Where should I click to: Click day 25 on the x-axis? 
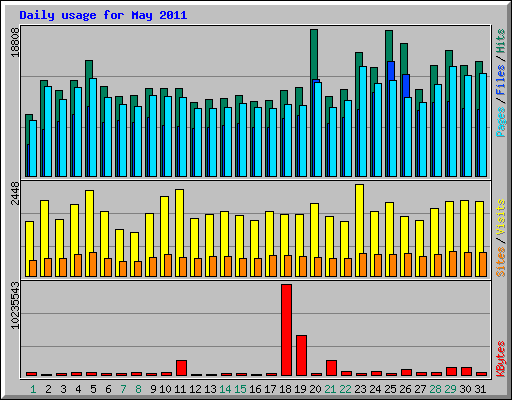(390, 389)
